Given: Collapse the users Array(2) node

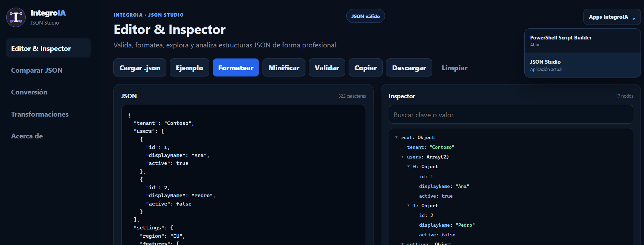Looking at the screenshot, I should coord(402,157).
